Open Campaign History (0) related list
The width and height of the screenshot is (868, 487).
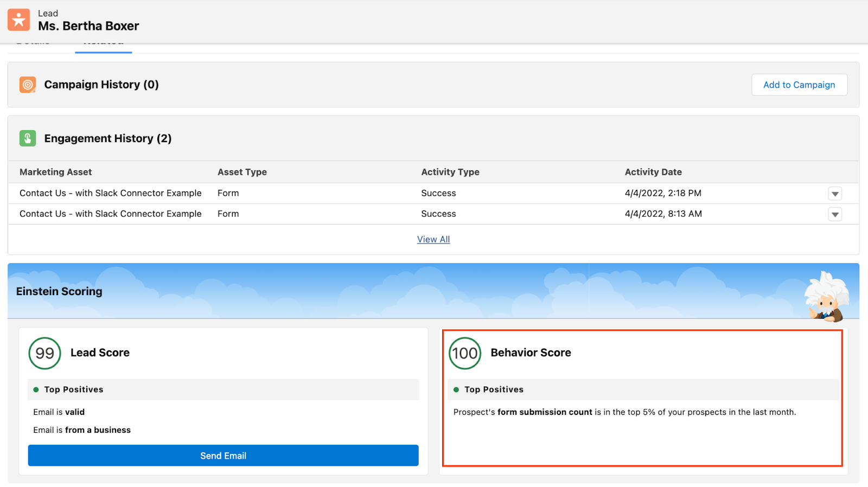click(101, 85)
